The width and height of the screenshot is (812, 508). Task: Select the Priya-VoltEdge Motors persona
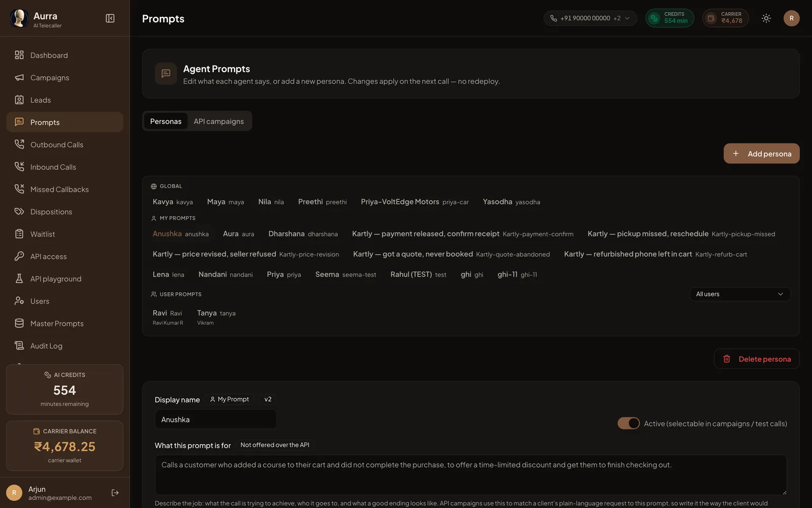[415, 202]
